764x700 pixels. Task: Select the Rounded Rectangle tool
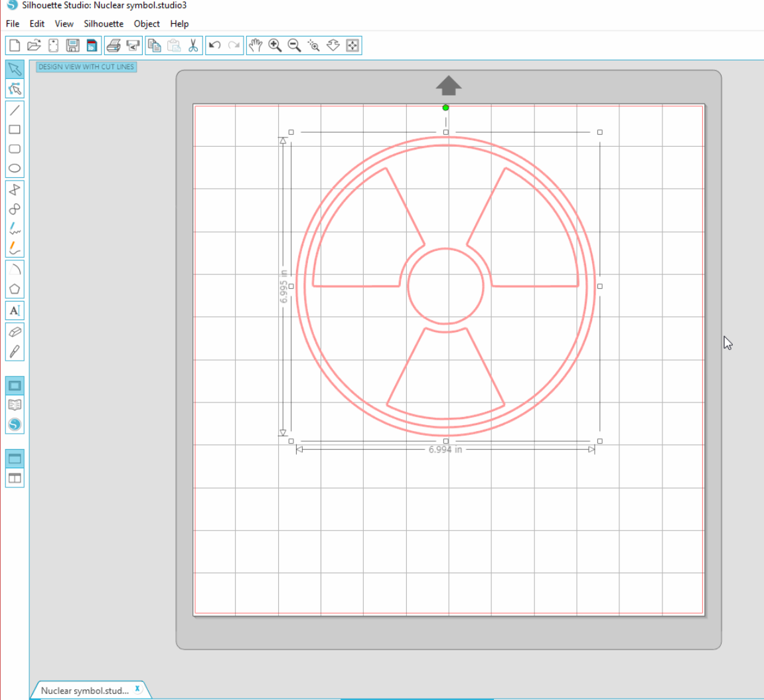pyautogui.click(x=15, y=149)
